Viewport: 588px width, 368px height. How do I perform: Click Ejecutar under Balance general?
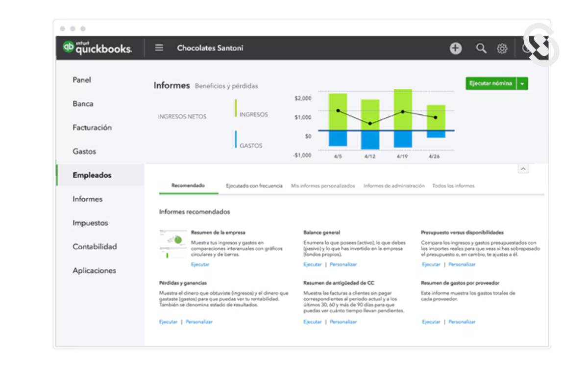(x=312, y=264)
